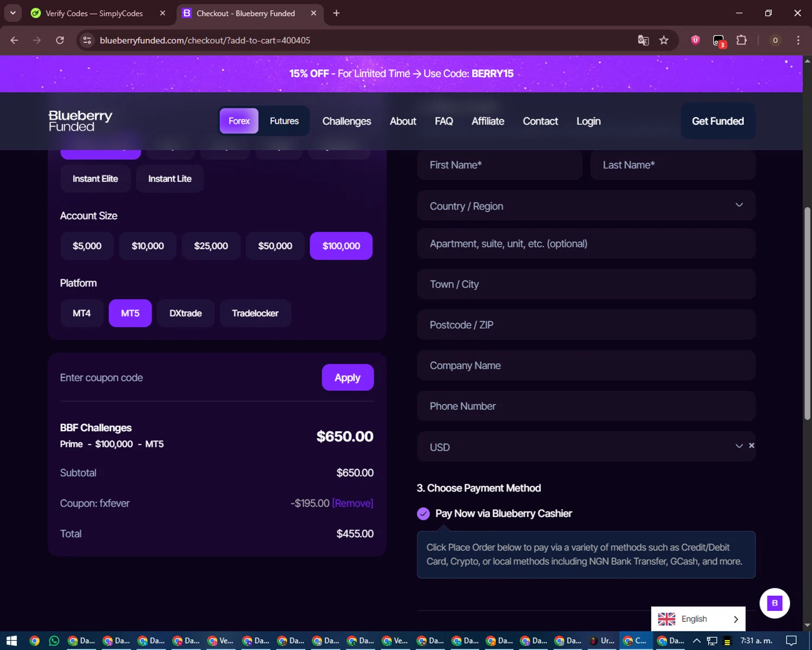
Task: Open the tab search dropdown arrow
Action: pyautogui.click(x=12, y=13)
